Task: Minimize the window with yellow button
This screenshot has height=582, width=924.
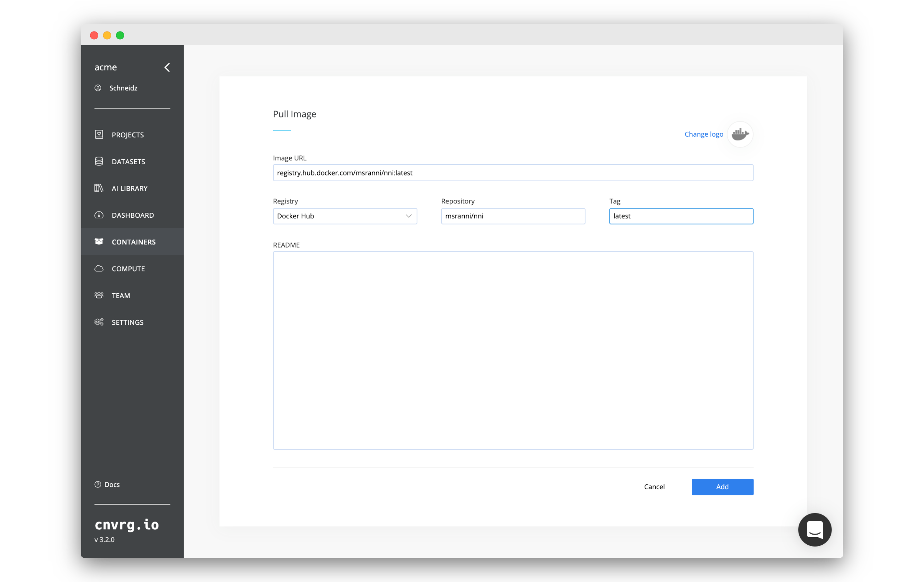Action: click(x=107, y=35)
